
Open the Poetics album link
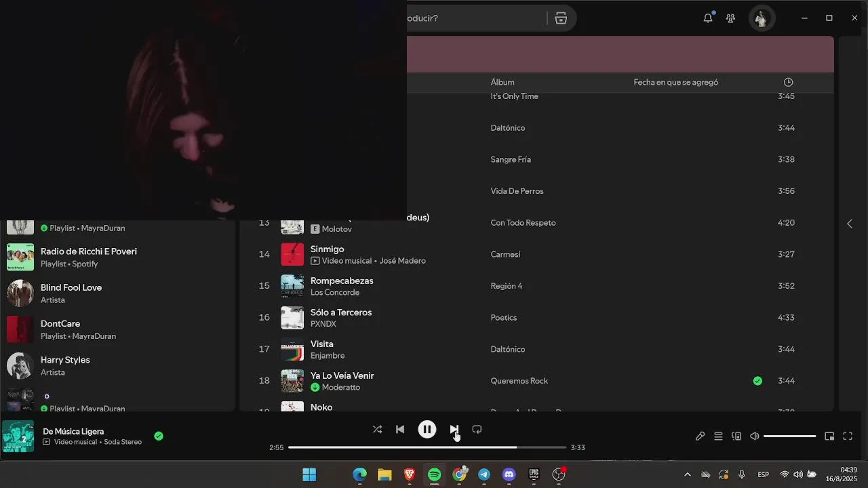[504, 318]
